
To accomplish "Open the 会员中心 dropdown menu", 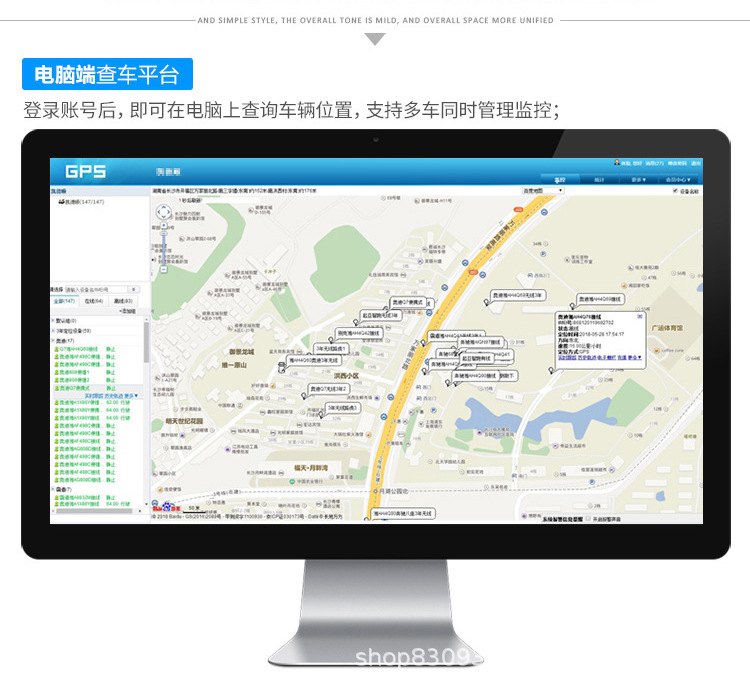I will 678,179.
